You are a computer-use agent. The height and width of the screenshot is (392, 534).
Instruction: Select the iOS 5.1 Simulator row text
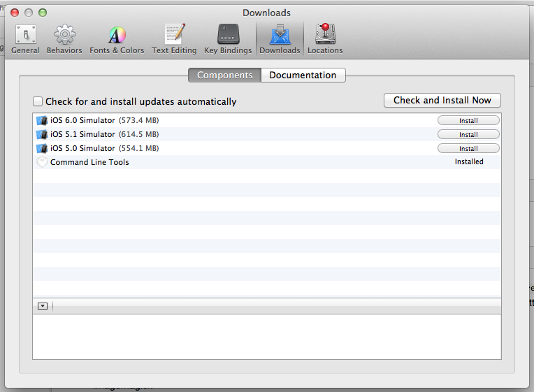click(x=82, y=134)
